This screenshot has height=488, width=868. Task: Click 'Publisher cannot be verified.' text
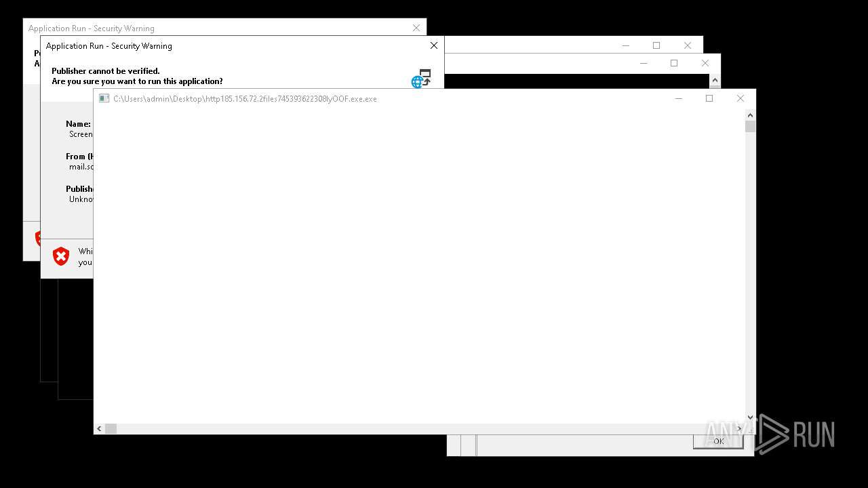[106, 70]
